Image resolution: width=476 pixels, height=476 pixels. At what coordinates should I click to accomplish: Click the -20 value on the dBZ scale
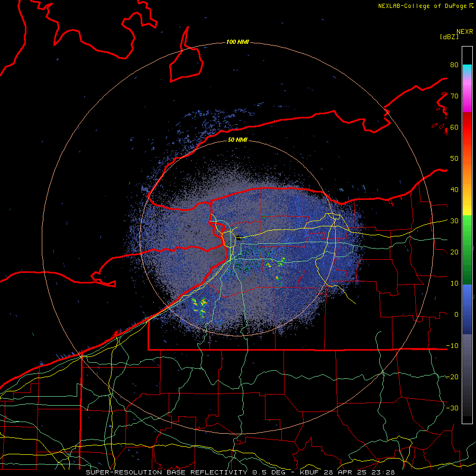[x=452, y=377]
